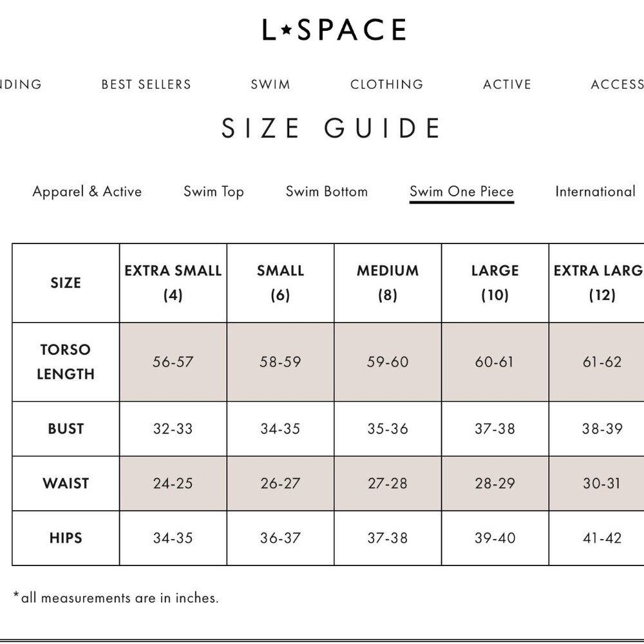
Task: Click the L*Space logo
Action: pos(334,30)
